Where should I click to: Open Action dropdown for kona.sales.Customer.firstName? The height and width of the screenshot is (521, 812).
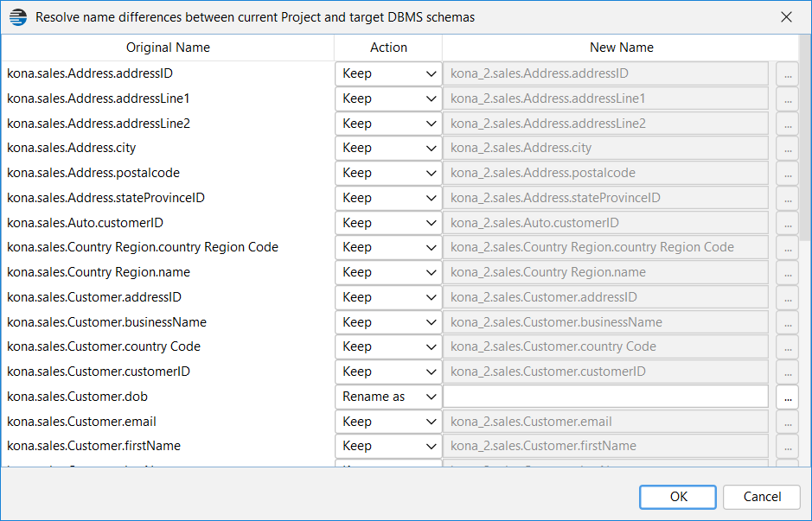tap(388, 446)
